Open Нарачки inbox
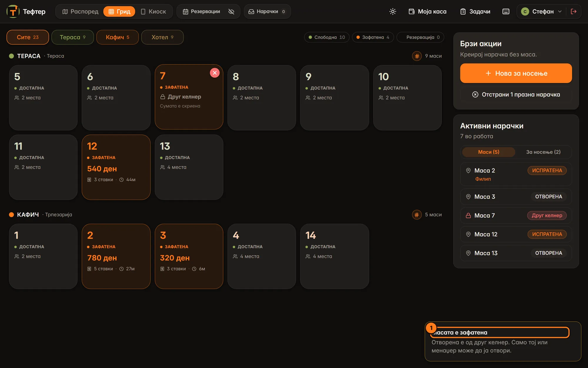 [267, 11]
